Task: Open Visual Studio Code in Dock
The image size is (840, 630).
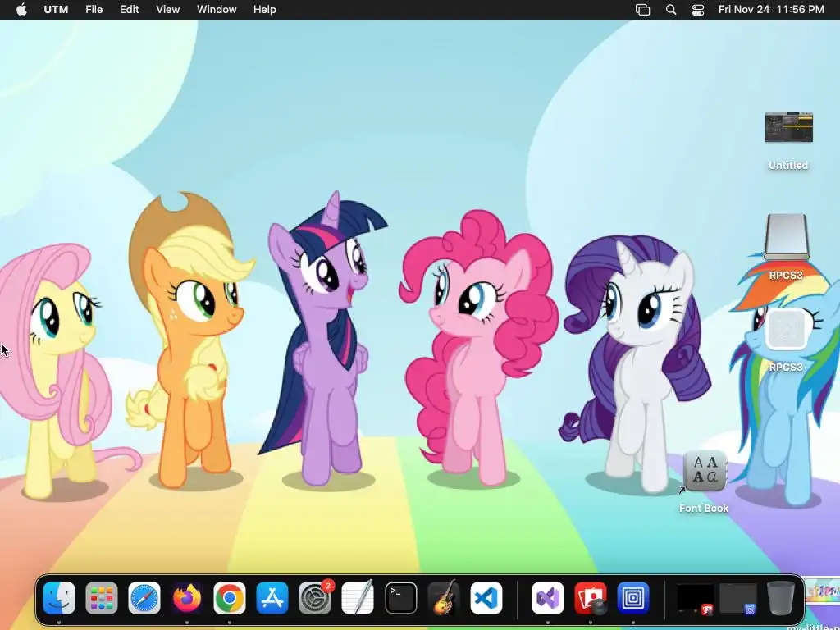Action: coord(486,598)
